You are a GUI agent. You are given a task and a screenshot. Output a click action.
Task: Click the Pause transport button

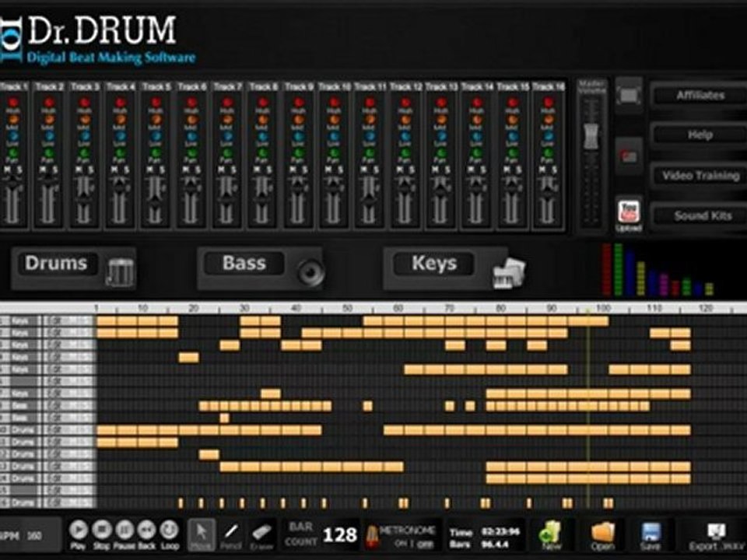(124, 530)
